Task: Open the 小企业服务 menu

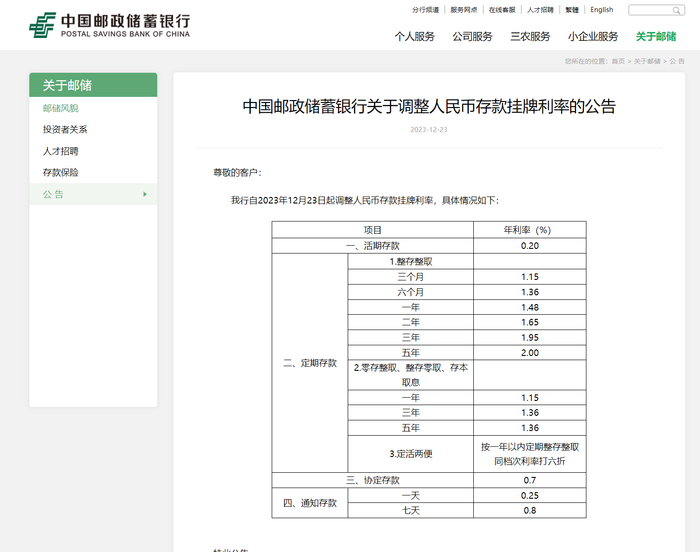Action: click(x=593, y=37)
